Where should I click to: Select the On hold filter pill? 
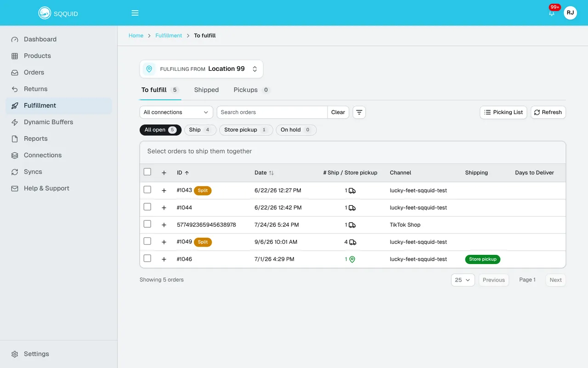click(x=296, y=130)
